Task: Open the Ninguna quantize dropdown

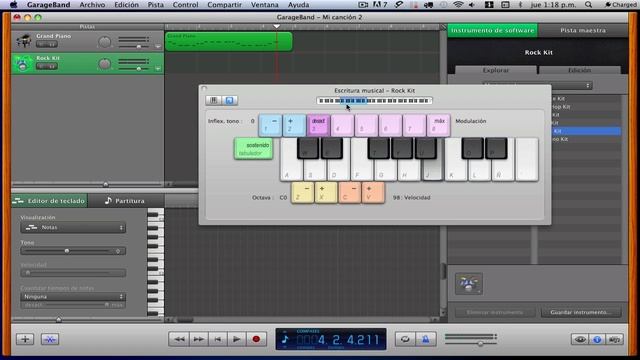Action: pos(73,297)
